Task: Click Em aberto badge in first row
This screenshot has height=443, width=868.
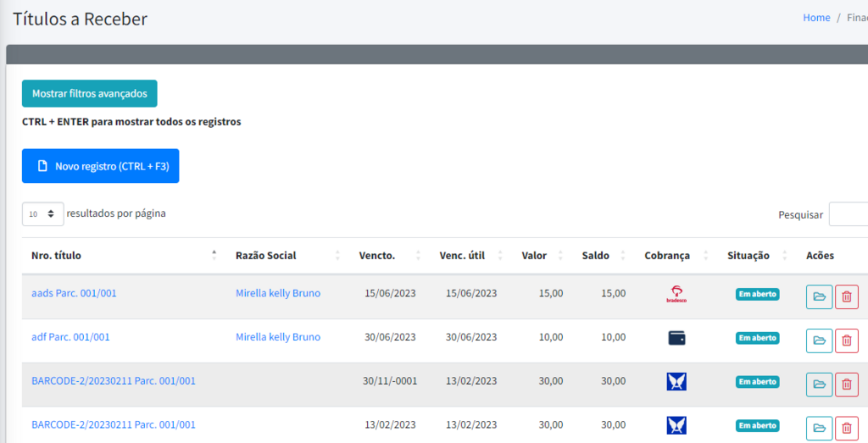Action: click(757, 294)
